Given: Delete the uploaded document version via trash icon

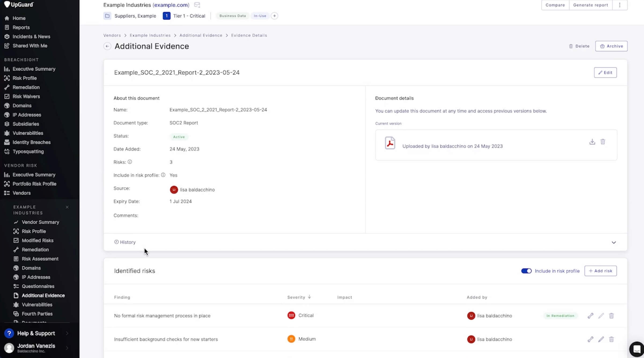Looking at the screenshot, I should tap(603, 142).
